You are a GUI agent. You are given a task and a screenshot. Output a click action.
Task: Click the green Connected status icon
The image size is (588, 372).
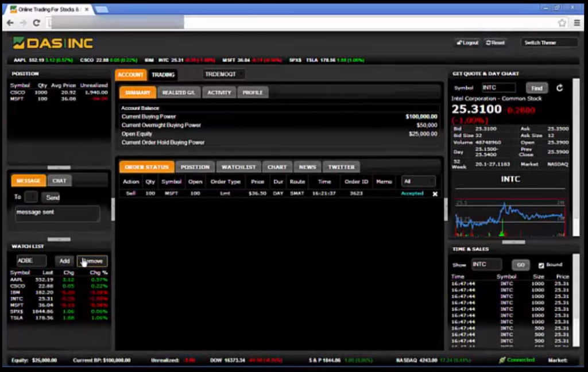(502, 360)
